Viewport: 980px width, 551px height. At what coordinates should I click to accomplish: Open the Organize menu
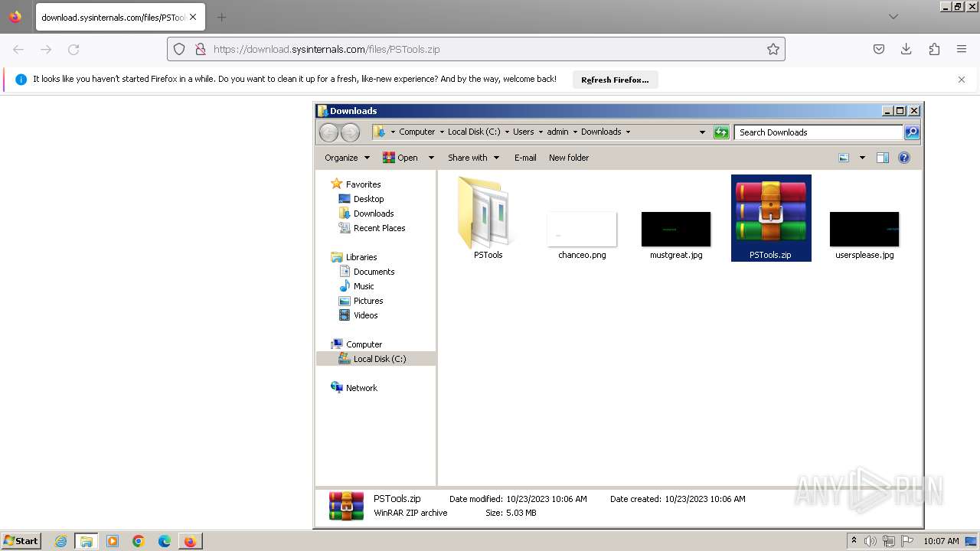point(347,158)
